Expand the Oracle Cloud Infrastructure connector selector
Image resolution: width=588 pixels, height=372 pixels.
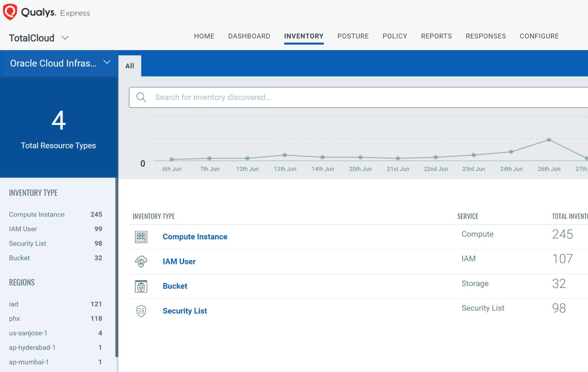tap(107, 62)
